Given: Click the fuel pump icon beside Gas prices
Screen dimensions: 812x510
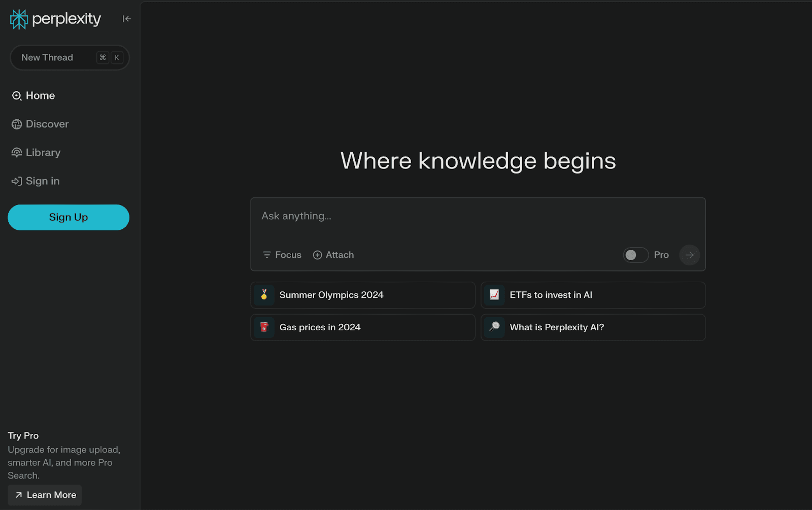Looking at the screenshot, I should pyautogui.click(x=264, y=327).
